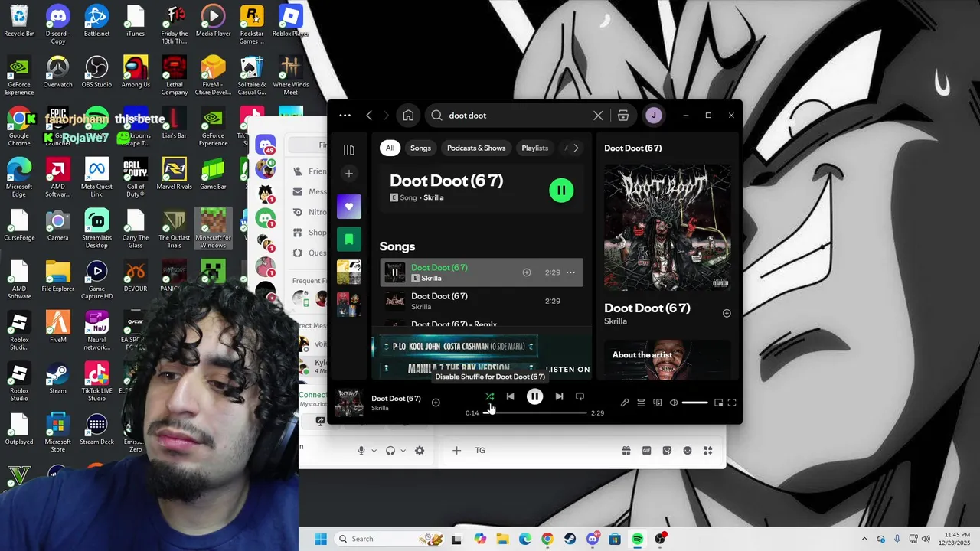The image size is (980, 551).
Task: Open Doot Doot (6 7) title in player bar
Action: [396, 399]
